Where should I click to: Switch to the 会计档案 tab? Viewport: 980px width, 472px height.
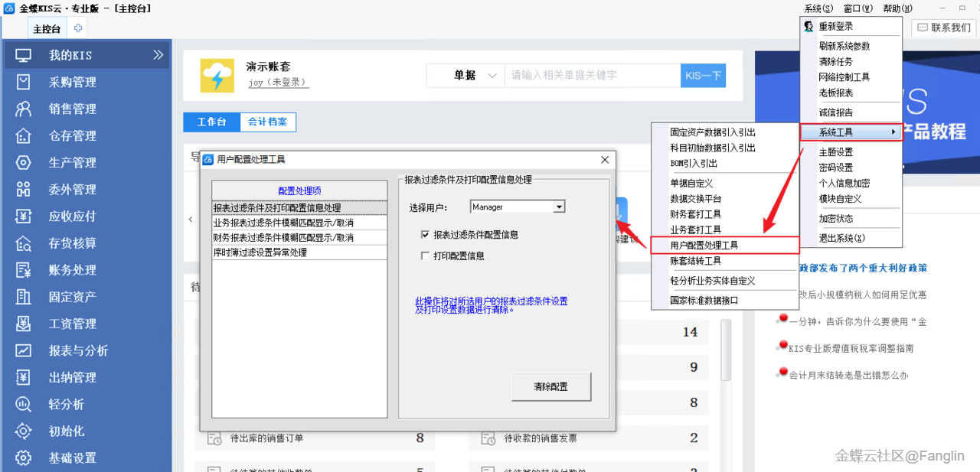pos(267,122)
